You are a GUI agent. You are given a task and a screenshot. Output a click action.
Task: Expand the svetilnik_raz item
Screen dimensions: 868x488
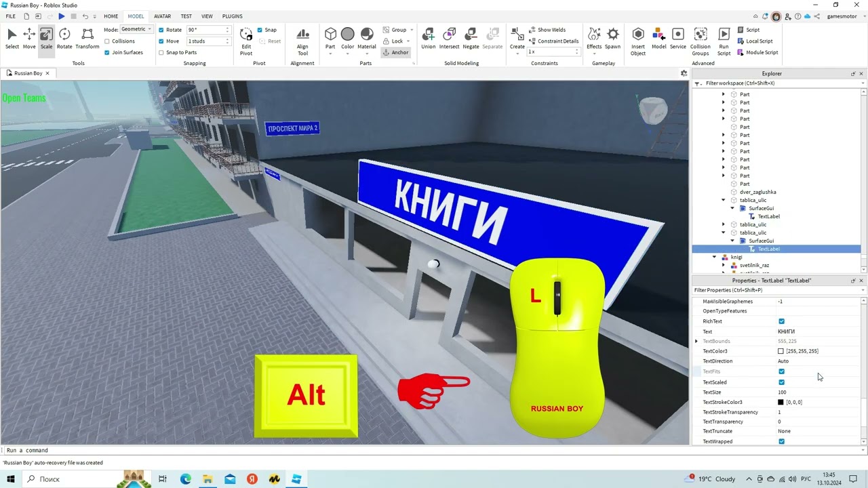point(723,265)
